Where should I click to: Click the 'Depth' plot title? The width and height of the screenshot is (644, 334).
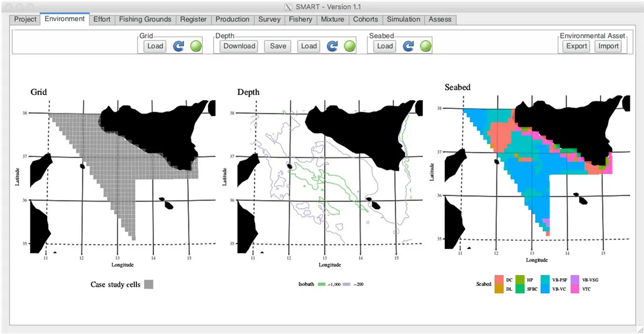point(248,92)
